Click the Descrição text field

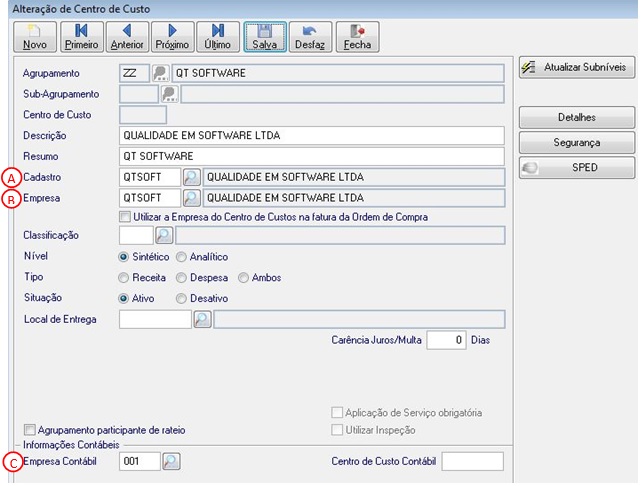click(x=312, y=136)
